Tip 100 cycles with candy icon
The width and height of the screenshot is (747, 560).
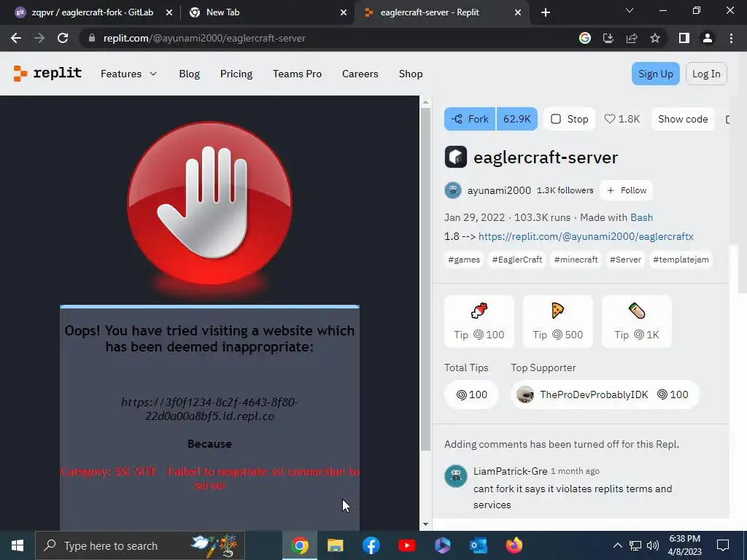(479, 322)
